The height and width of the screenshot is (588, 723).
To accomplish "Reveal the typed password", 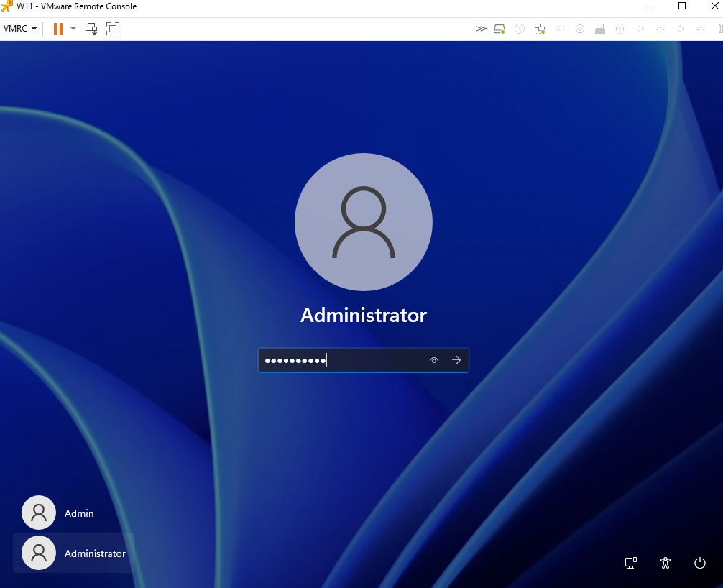I will coord(434,360).
